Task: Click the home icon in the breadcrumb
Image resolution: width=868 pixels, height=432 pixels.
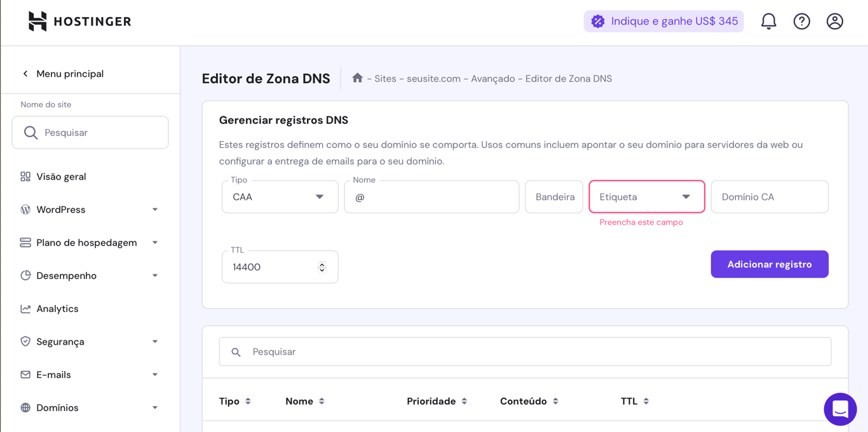Action: [x=357, y=78]
